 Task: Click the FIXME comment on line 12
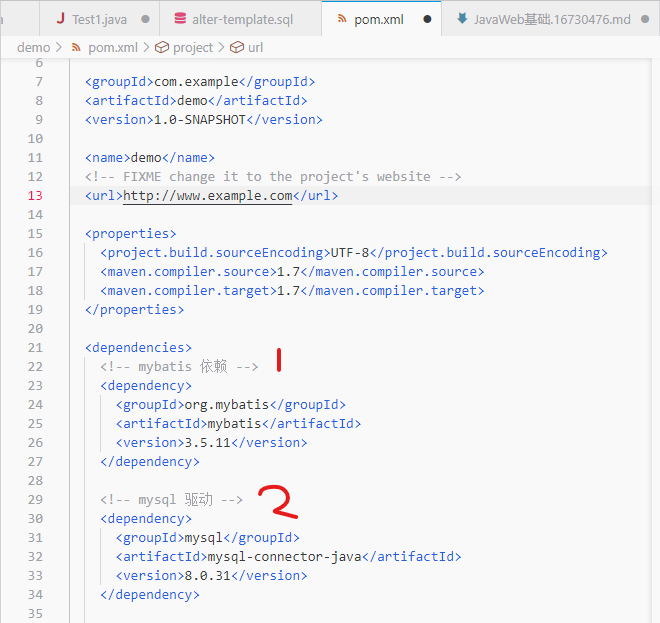pos(273,177)
